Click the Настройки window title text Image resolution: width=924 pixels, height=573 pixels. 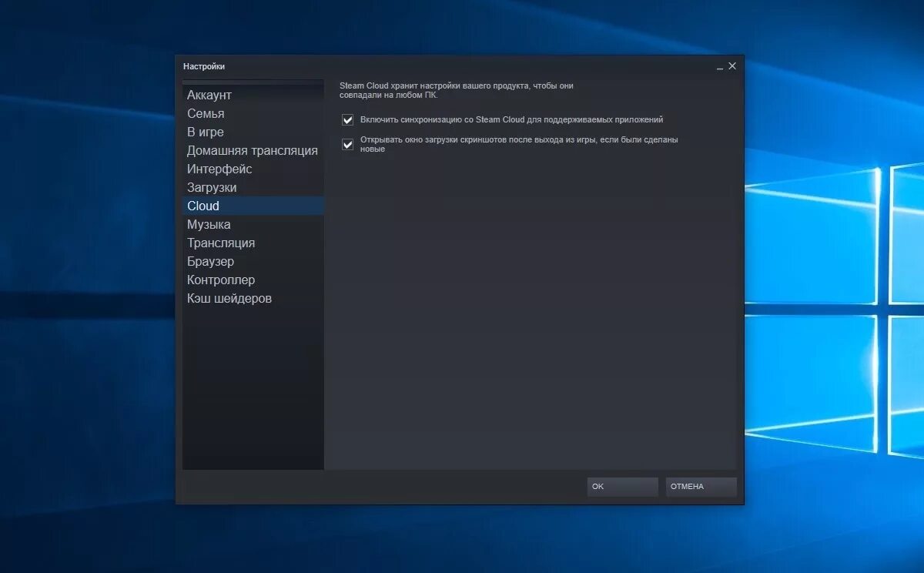(204, 66)
